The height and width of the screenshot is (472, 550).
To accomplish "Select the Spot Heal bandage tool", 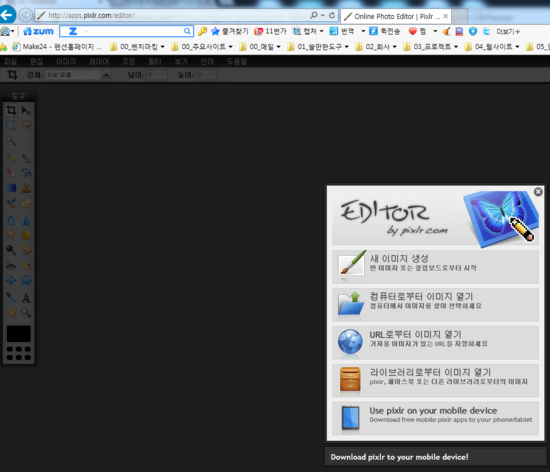I will [x=26, y=266].
